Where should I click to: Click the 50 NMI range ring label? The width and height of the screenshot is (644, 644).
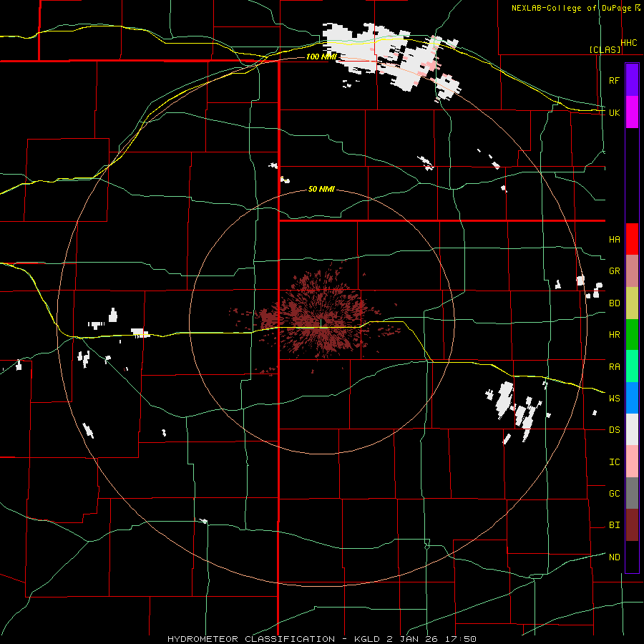click(321, 190)
